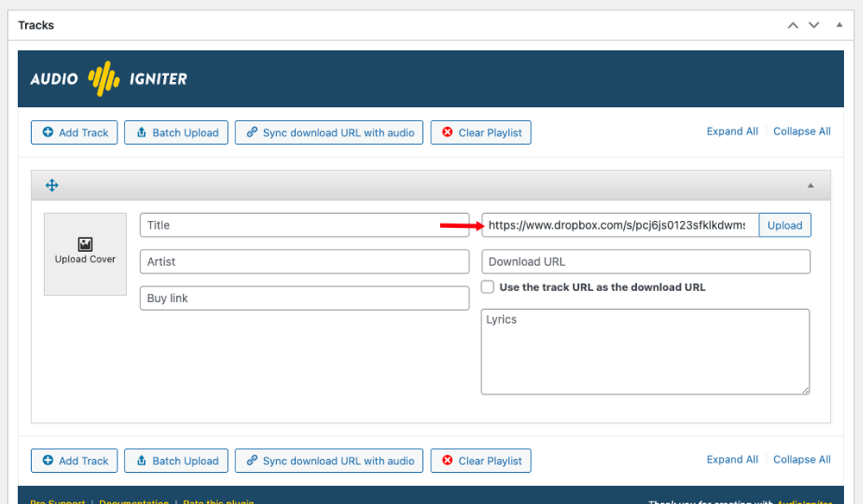Click top Sync download URL with audio
Viewport: 863px width, 504px height.
coord(329,133)
